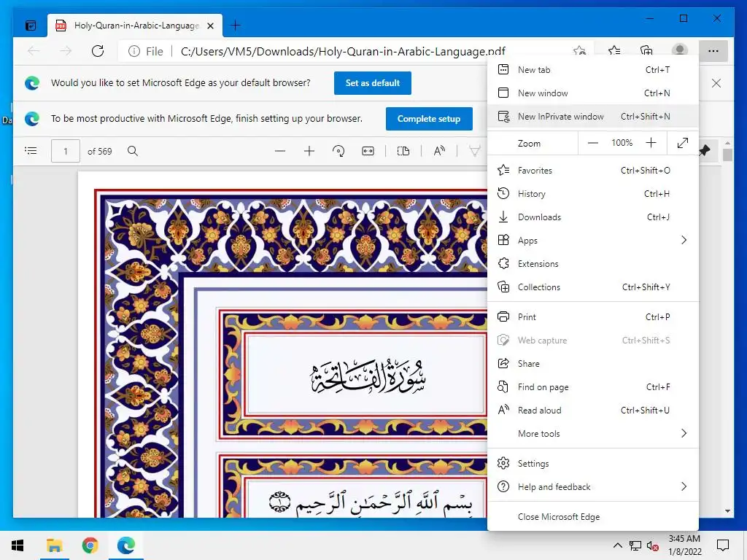
Task: Open Favorites from the menu
Action: pyautogui.click(x=592, y=171)
